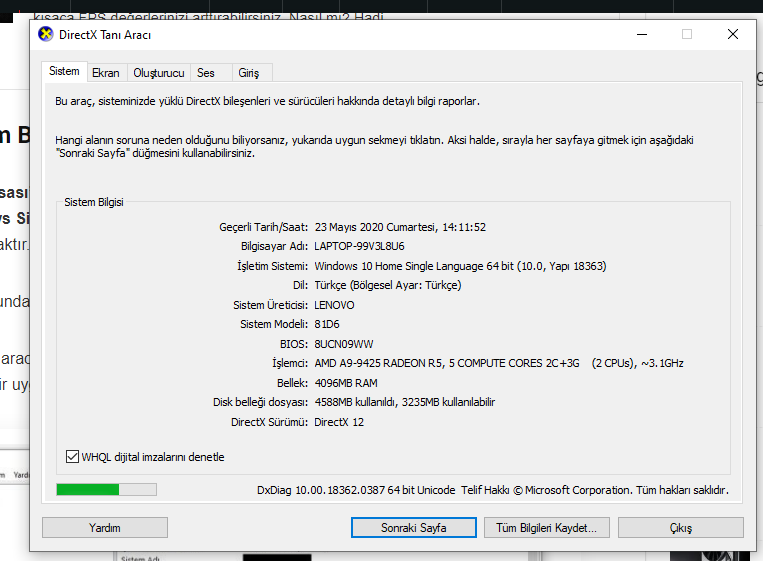Click the BIOS label

[x=294, y=344]
